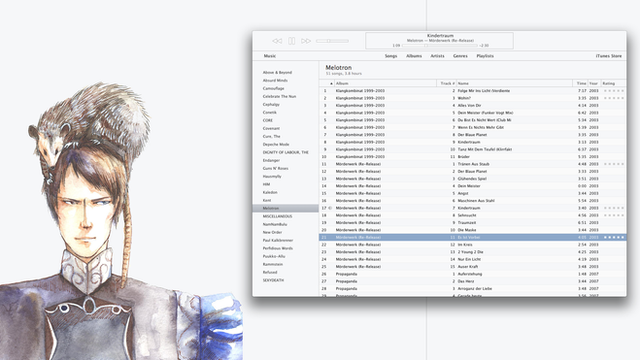The width and height of the screenshot is (640, 360).
Task: Sort by the Time column header
Action: (x=580, y=83)
